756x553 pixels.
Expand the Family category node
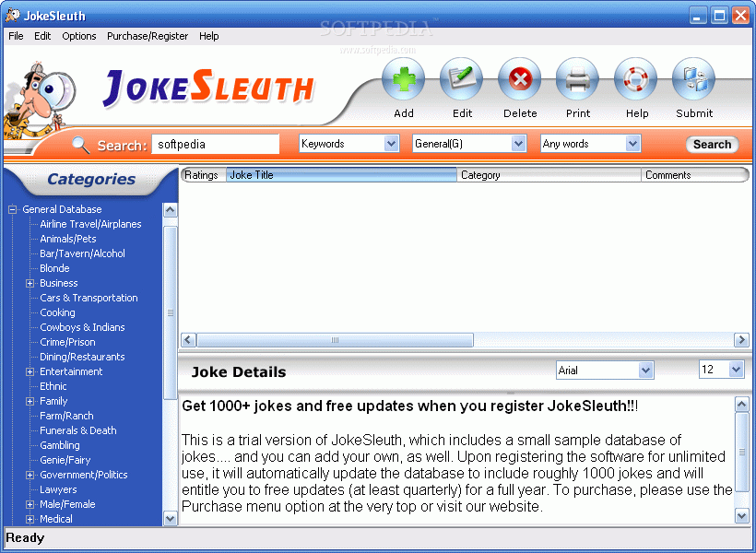(x=30, y=401)
